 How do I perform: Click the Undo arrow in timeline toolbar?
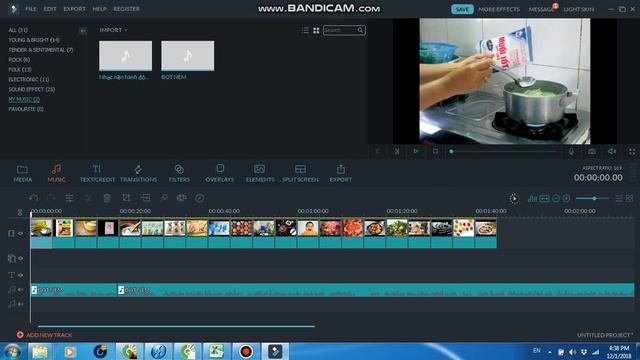coord(33,198)
